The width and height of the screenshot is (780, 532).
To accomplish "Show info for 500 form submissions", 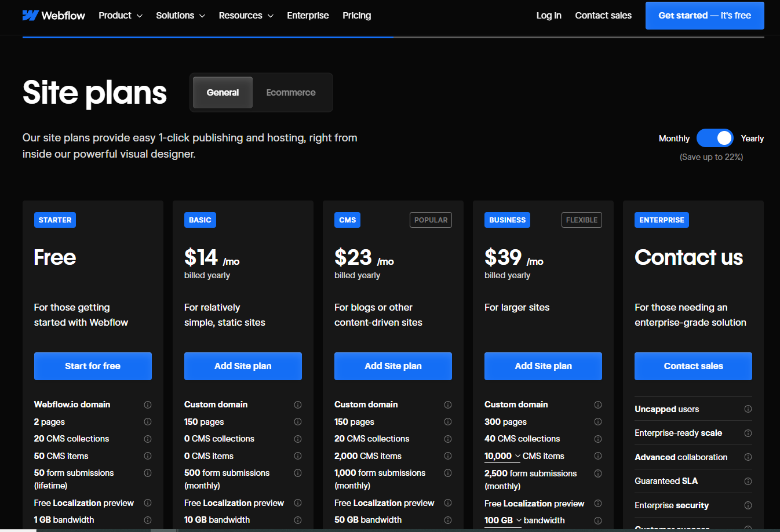I will point(298,473).
